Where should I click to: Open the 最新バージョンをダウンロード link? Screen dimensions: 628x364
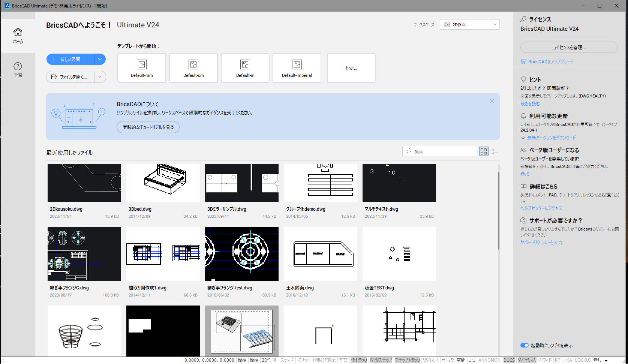pyautogui.click(x=552, y=138)
